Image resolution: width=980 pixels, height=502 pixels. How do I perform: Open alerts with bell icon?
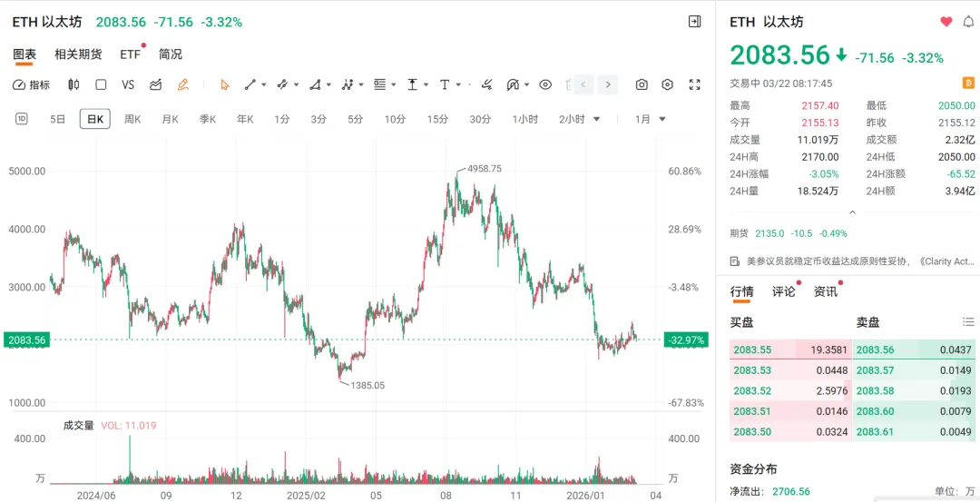coord(968,22)
